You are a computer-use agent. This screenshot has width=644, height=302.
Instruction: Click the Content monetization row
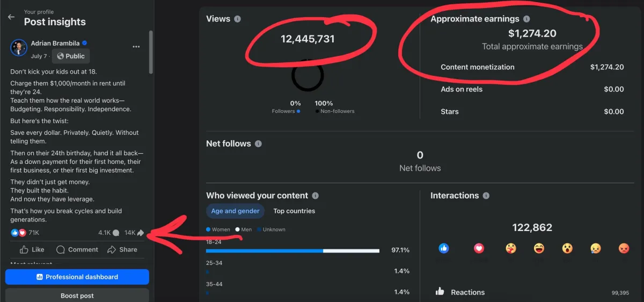(532, 67)
